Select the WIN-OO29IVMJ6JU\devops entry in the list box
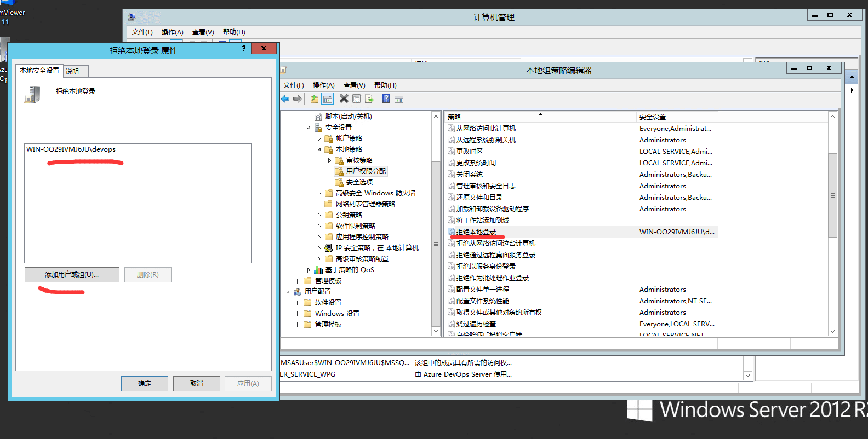The height and width of the screenshot is (439, 868). point(71,149)
